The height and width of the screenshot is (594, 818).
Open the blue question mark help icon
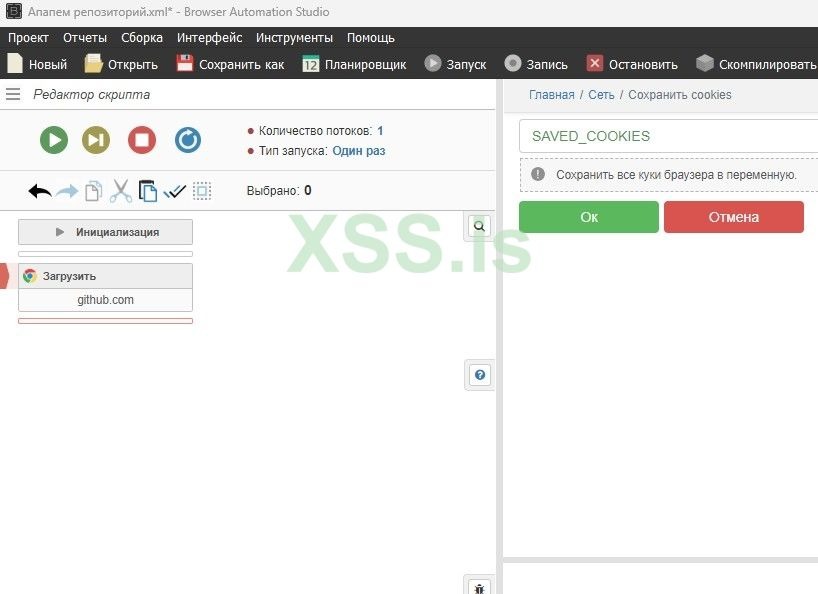tap(480, 375)
